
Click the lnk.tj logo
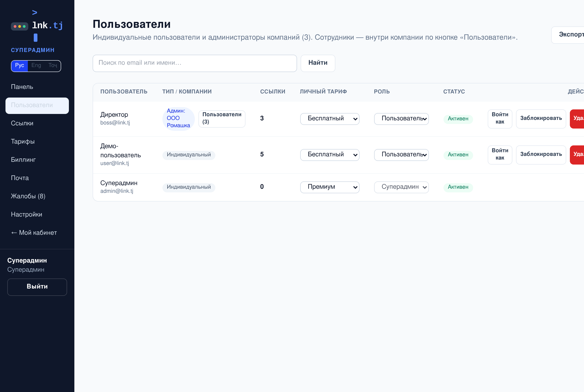tap(37, 26)
